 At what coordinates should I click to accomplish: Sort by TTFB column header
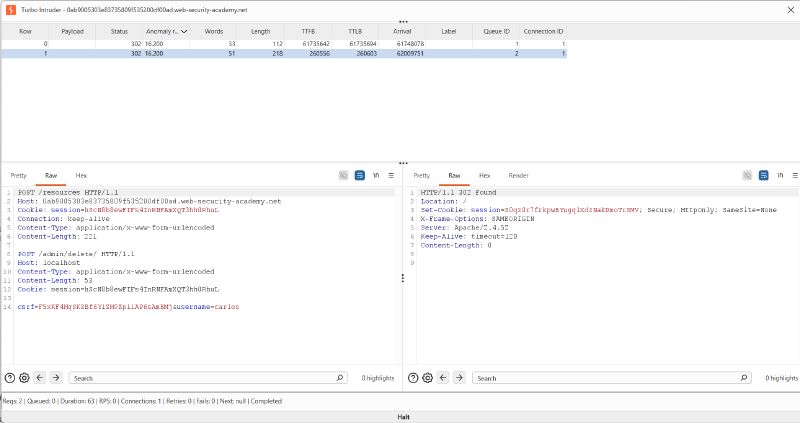tap(308, 32)
